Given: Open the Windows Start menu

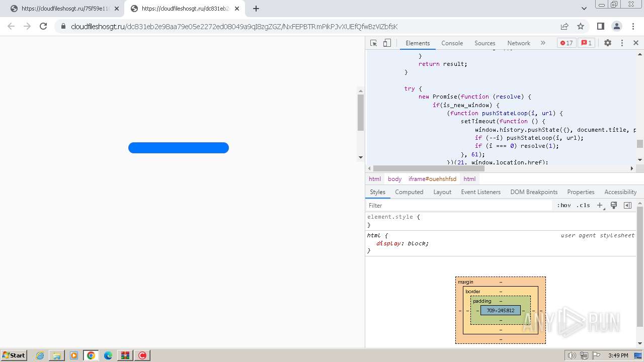Looking at the screenshot, I should pos(14,355).
